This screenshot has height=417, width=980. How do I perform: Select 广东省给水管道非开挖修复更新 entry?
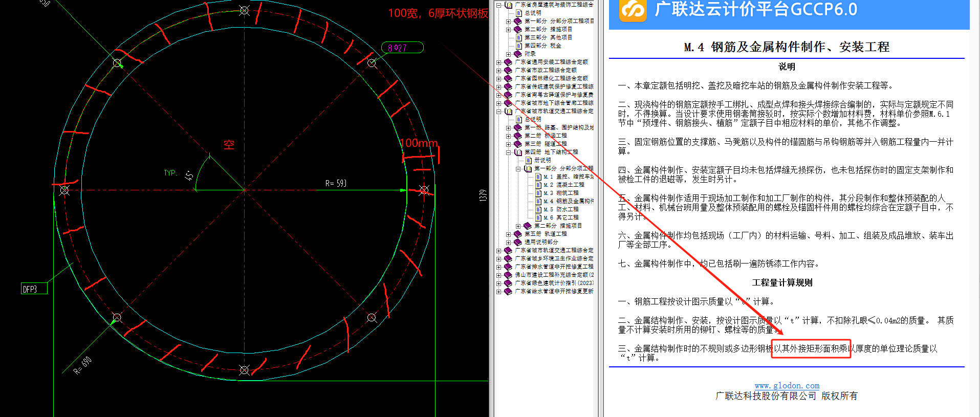point(554,291)
